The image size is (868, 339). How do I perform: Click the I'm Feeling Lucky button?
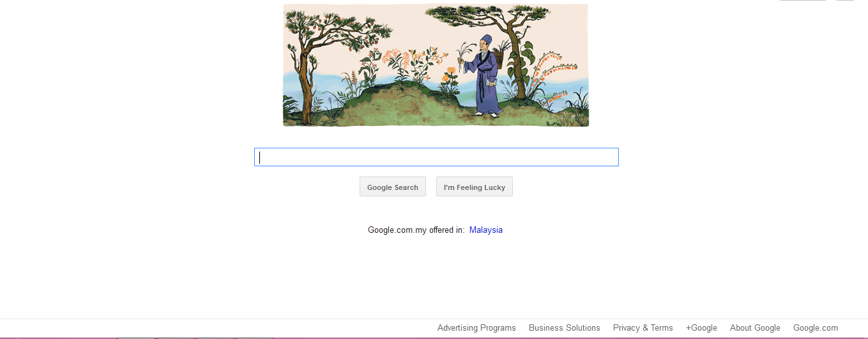tap(475, 187)
